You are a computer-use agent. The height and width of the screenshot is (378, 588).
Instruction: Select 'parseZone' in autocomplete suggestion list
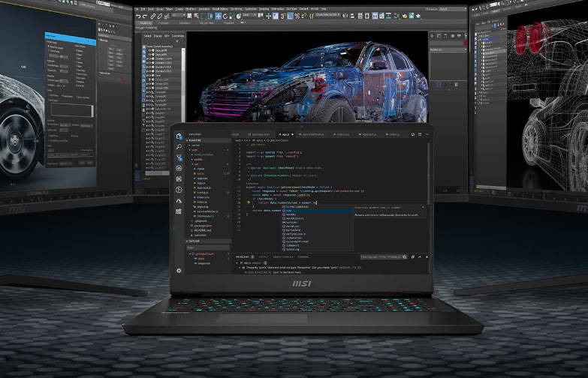318,230
